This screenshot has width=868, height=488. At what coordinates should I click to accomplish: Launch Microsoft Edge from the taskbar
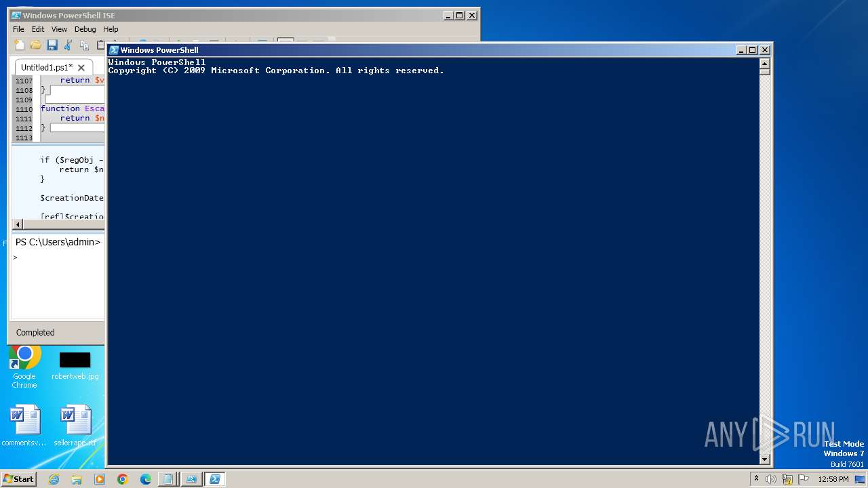click(x=146, y=479)
